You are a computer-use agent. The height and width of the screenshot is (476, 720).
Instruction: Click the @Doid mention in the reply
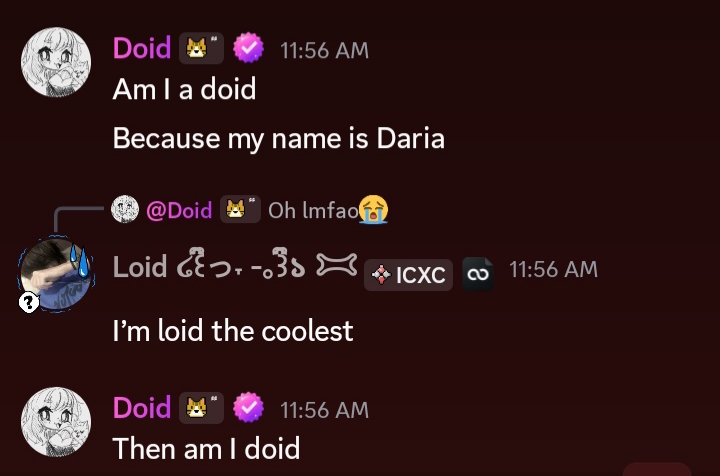coord(179,210)
